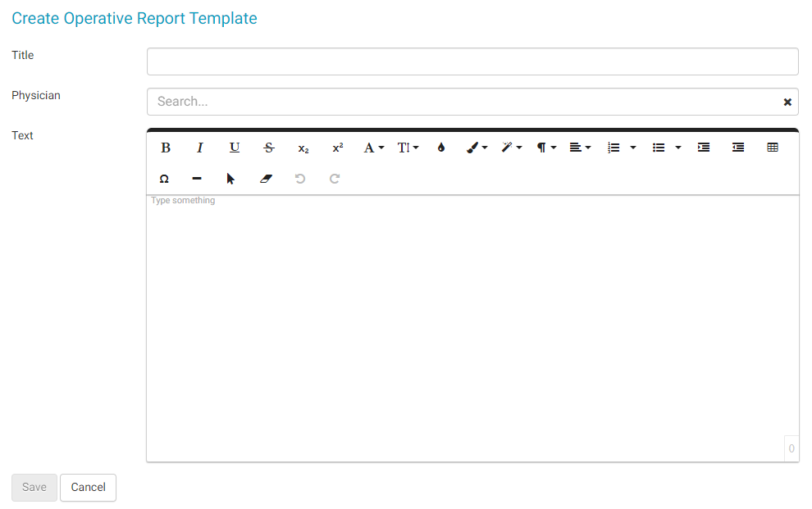Click the superscript icon
The width and height of the screenshot is (812, 509).
click(338, 148)
